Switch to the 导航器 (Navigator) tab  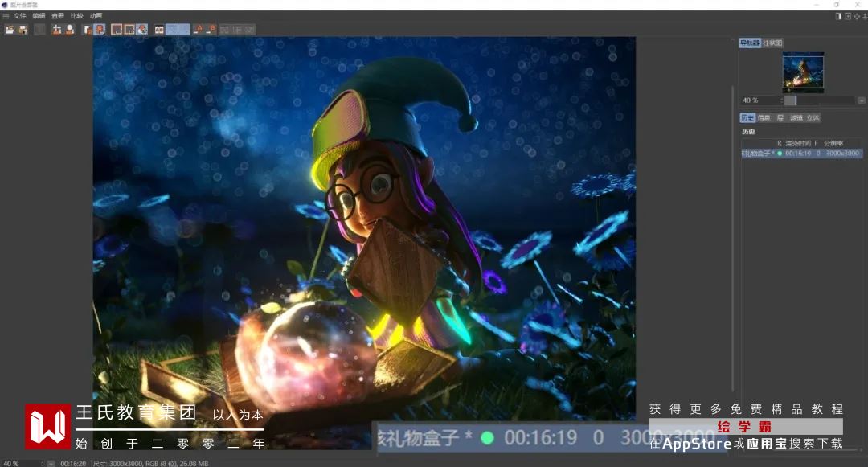tap(750, 43)
